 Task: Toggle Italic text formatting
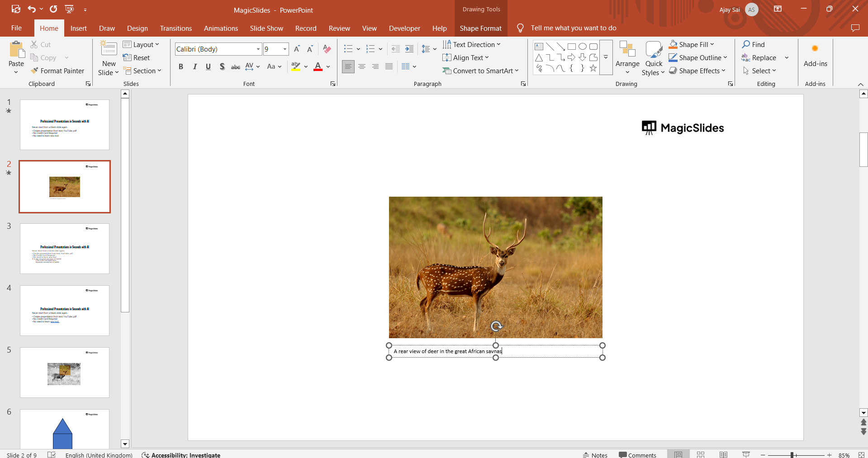point(194,67)
